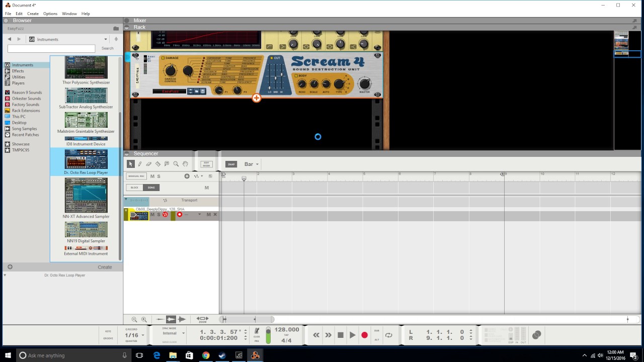Zoom in the sequencer horizontally
This screenshot has width=644, height=362.
[x=144, y=319]
